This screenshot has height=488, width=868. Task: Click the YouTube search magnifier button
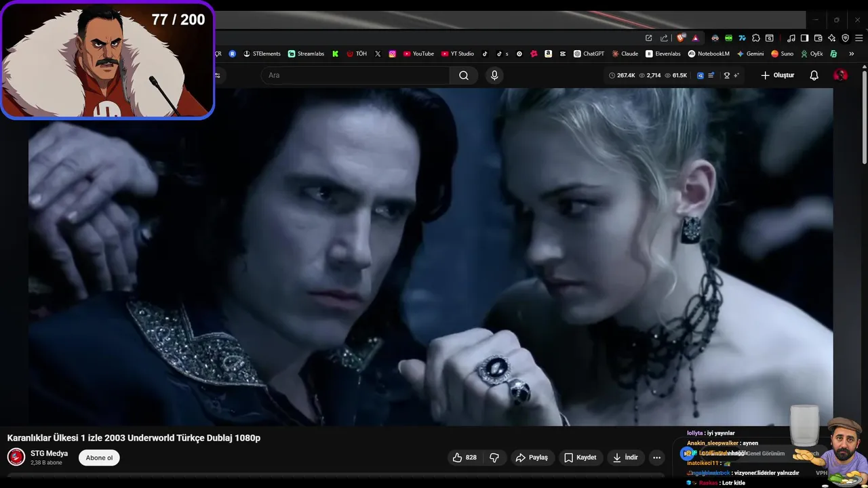click(464, 75)
